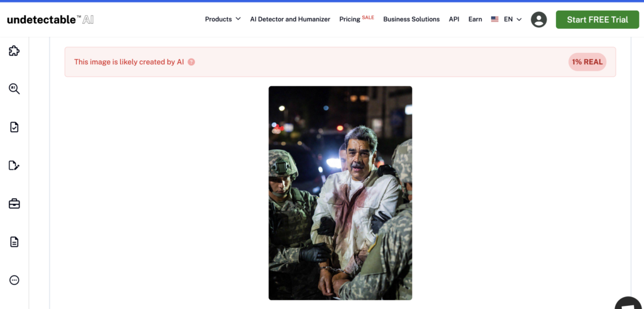Open the user profile avatar icon

tap(539, 20)
